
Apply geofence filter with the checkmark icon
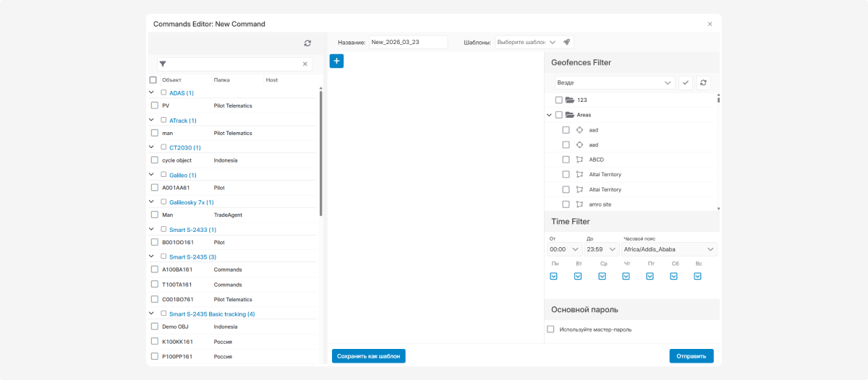[686, 83]
